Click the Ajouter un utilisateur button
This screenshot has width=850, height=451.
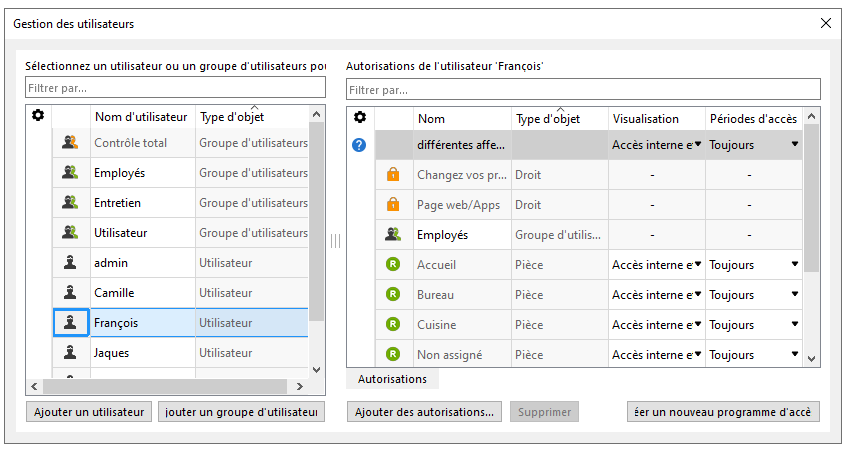pos(89,412)
